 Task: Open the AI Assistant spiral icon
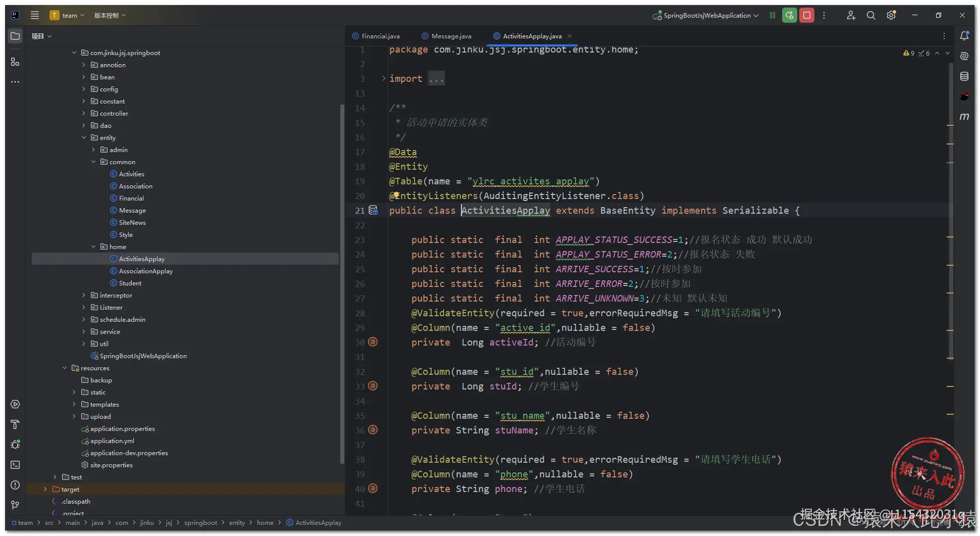pyautogui.click(x=964, y=56)
